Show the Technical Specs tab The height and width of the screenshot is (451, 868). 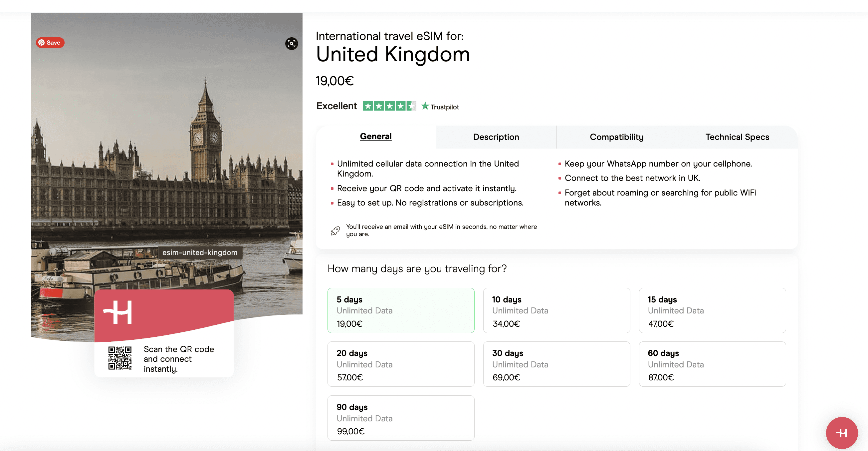point(737,137)
